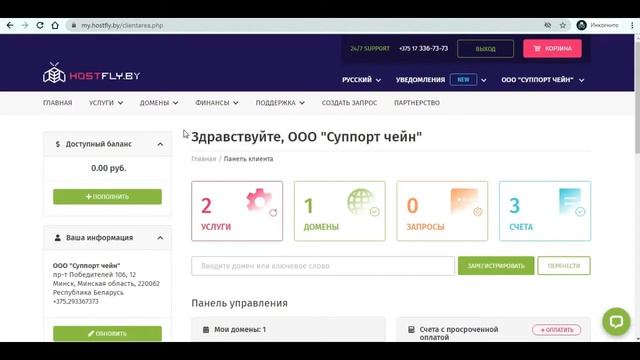Expand the Финансы menu

[217, 103]
